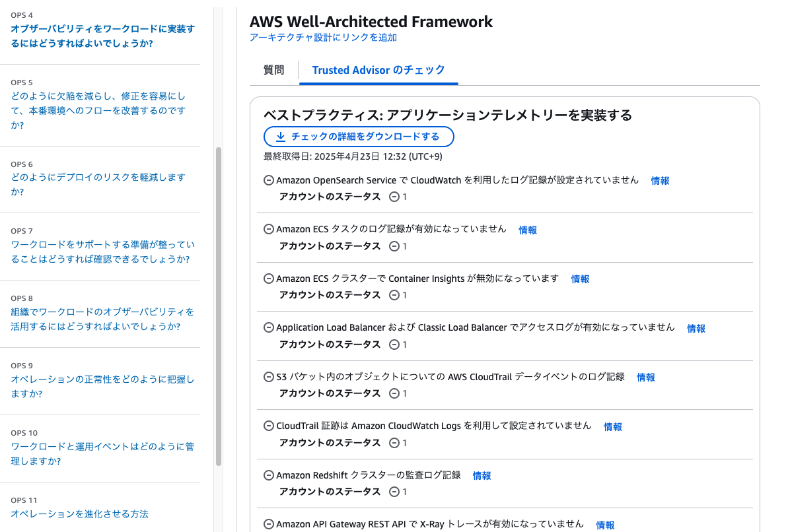Image resolution: width=788 pixels, height=532 pixels.
Task: Click アカウントのステータス label under OpenSearch check
Action: point(330,197)
